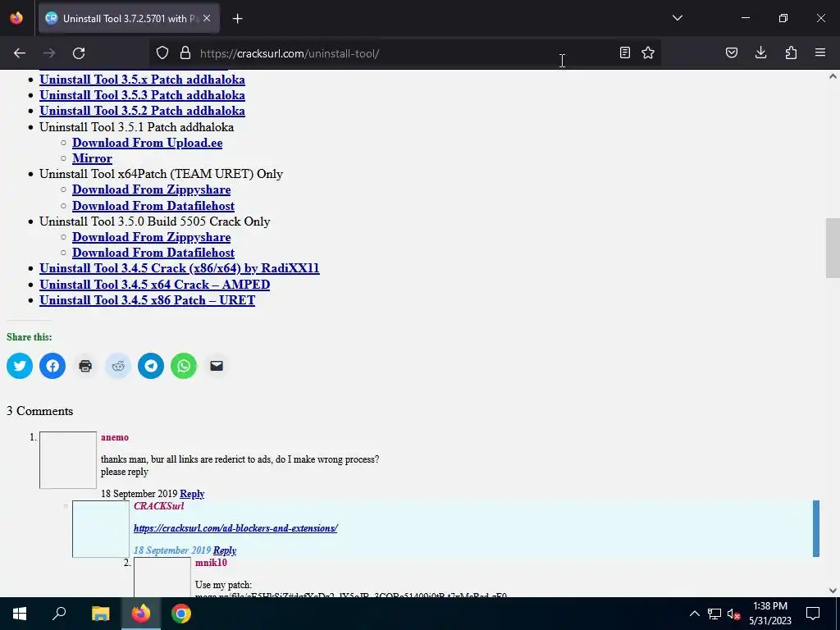Download From Datafilehost under x64Patch TEAM URET

(x=153, y=206)
